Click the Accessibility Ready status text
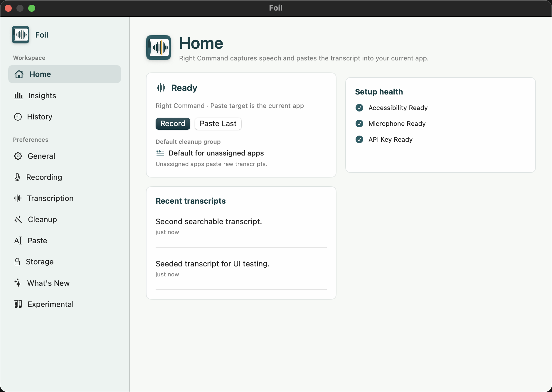This screenshot has height=392, width=552. [x=398, y=108]
